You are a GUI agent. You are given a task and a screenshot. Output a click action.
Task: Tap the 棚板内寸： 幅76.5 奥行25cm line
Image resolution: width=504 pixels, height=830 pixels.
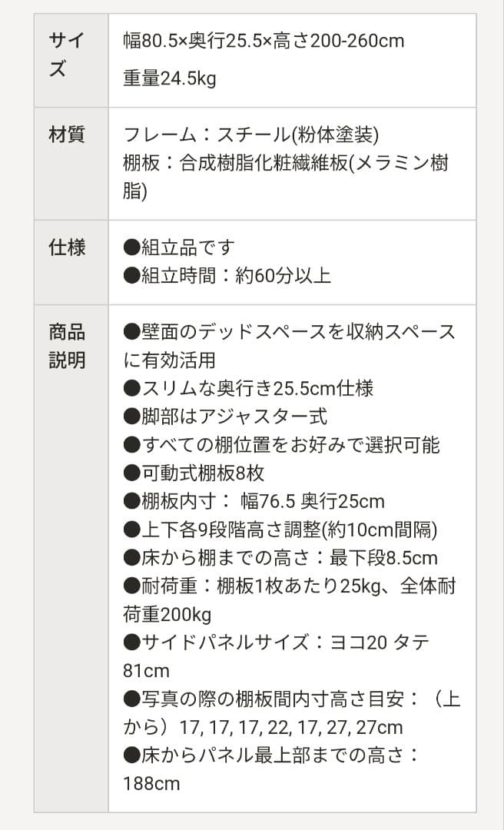[x=254, y=502]
